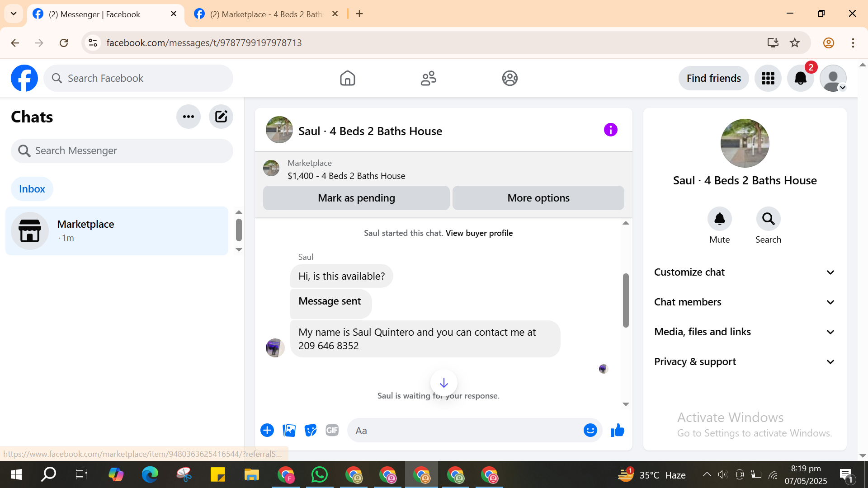Viewport: 868px width, 488px height.
Task: Switch to the Marketplace browser tab
Action: point(266,14)
